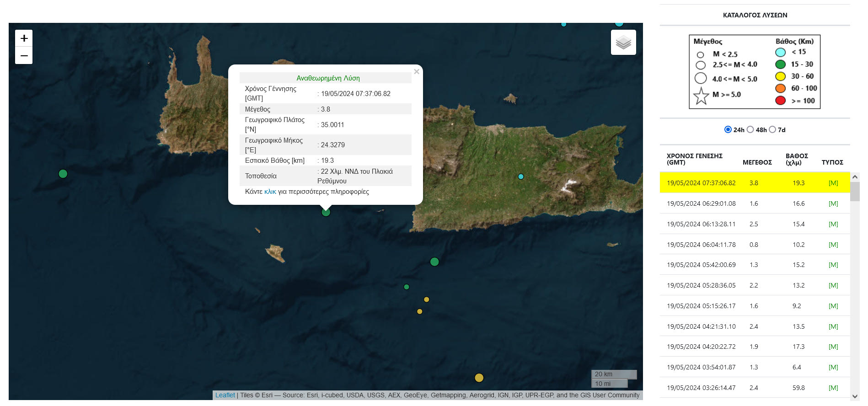This screenshot has height=406, width=868.
Task: Click the green earthquake marker west of Crete
Action: pyautogui.click(x=63, y=174)
